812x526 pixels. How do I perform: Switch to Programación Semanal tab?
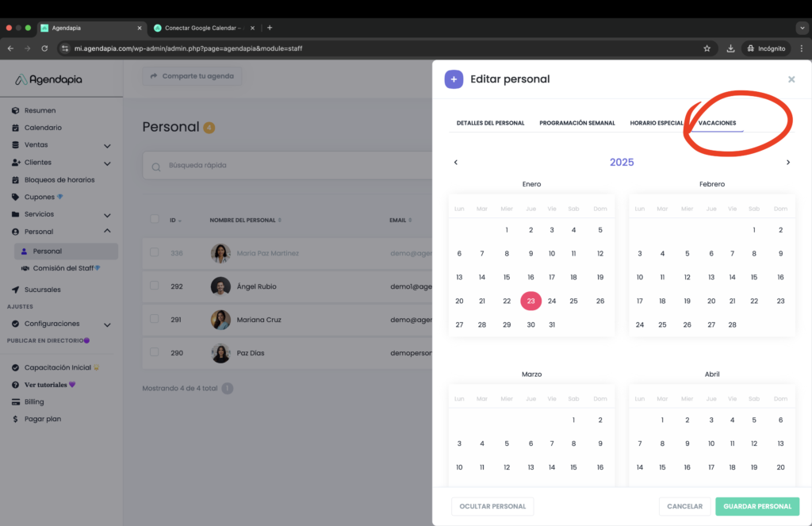(x=576, y=123)
